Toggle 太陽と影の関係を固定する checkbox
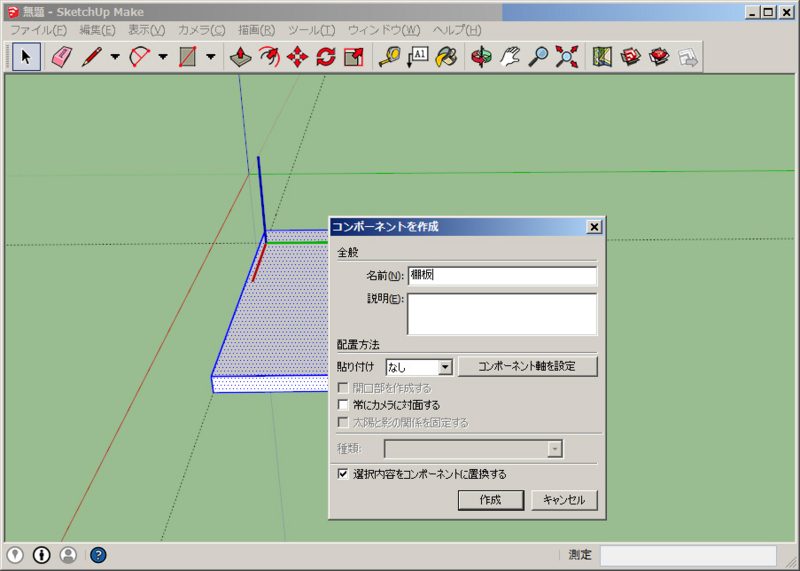The image size is (800, 571). tap(343, 423)
